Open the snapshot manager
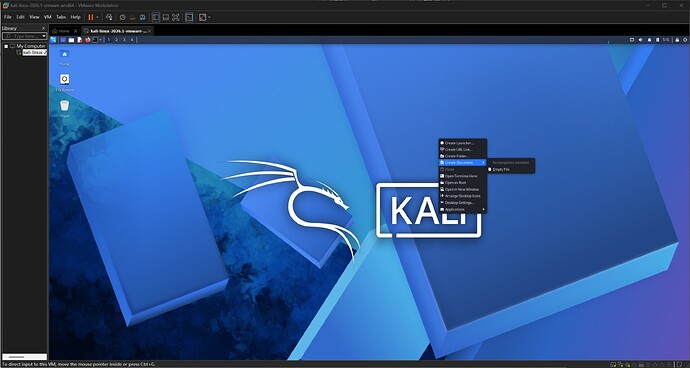690x368 pixels. coord(143,17)
